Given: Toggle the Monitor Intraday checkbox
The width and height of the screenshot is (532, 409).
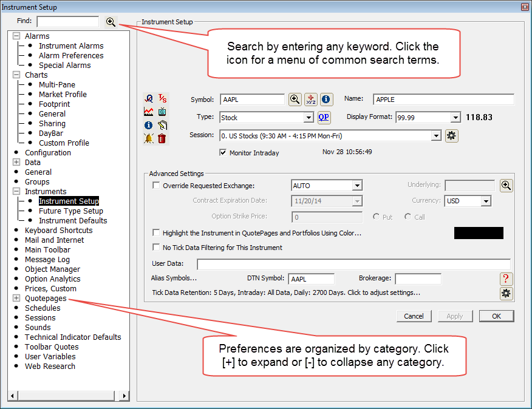Looking at the screenshot, I should click(223, 152).
